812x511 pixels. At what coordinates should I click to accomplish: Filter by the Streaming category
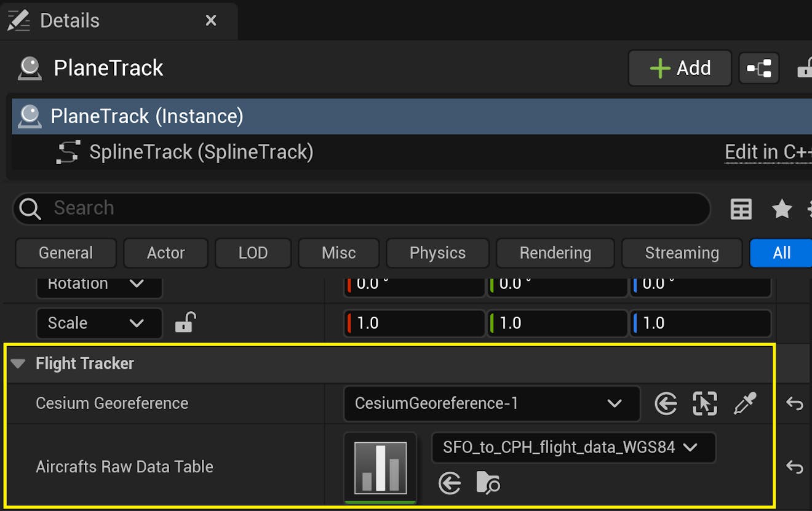pyautogui.click(x=682, y=253)
